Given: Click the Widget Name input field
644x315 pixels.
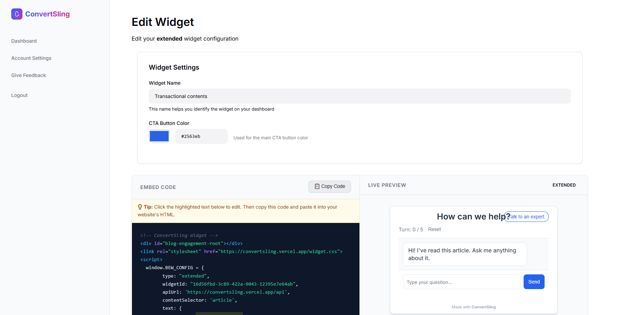Looking at the screenshot, I should [359, 96].
